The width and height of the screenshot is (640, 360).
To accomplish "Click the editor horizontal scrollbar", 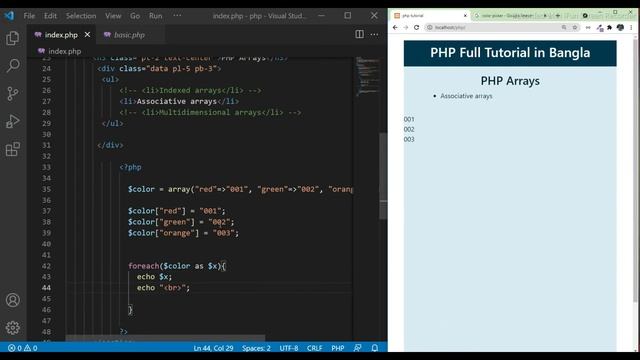I will pos(165,338).
